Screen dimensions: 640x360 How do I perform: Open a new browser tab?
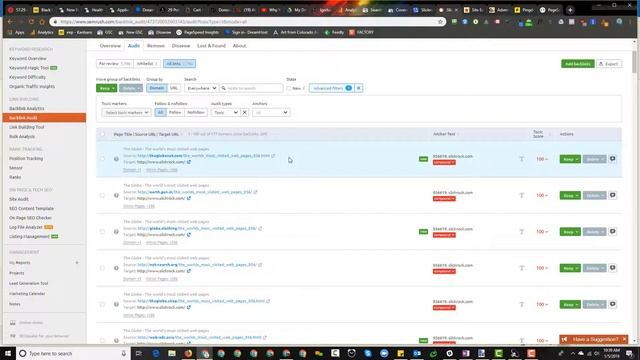[x=570, y=10]
